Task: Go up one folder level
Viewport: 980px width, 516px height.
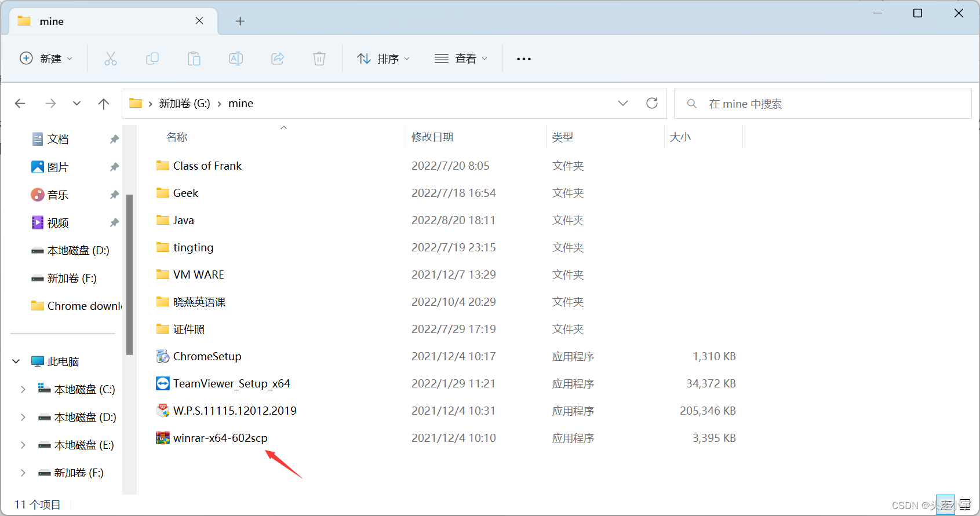Action: 104,104
